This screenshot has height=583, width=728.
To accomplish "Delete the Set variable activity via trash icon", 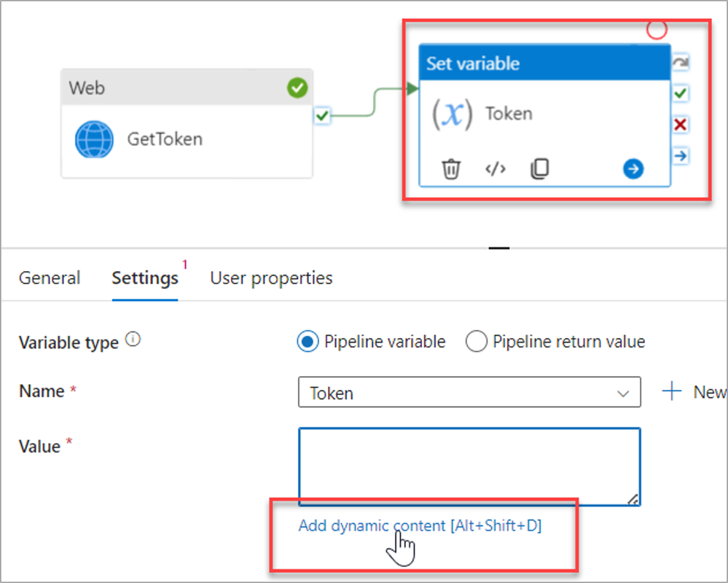I will click(x=451, y=170).
